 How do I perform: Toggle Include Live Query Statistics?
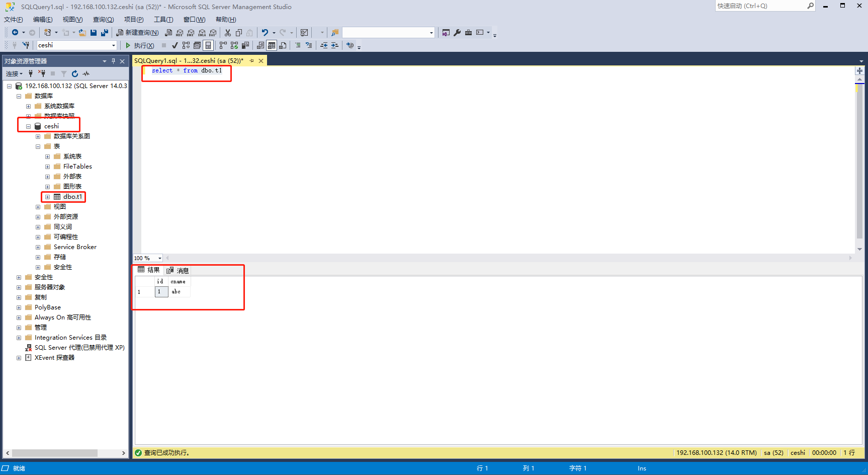234,45
